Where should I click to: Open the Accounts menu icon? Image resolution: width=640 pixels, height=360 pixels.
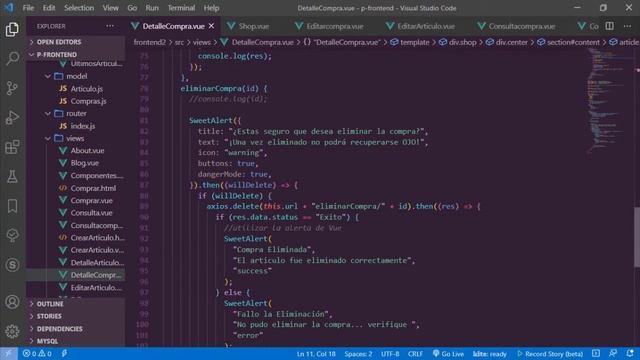pyautogui.click(x=12, y=302)
